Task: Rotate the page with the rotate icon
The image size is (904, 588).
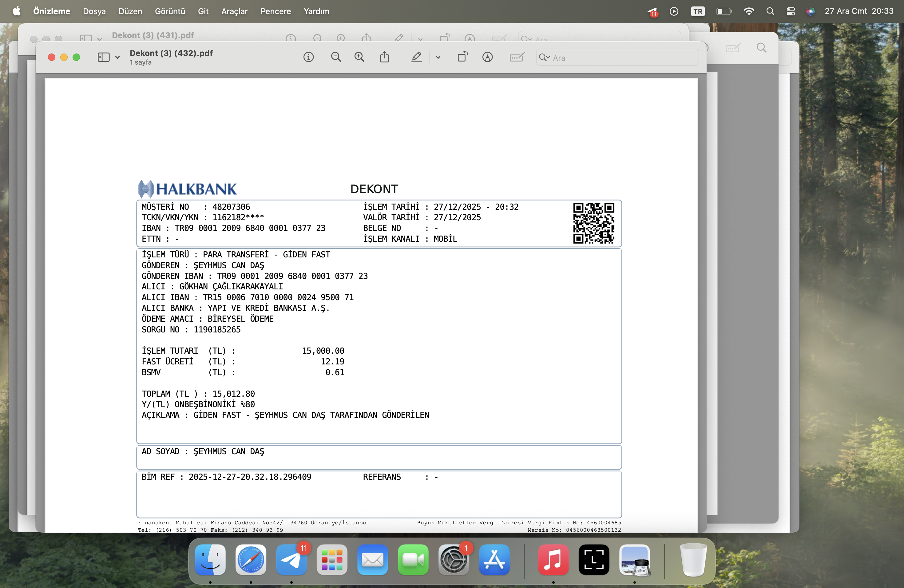Action: pos(463,57)
